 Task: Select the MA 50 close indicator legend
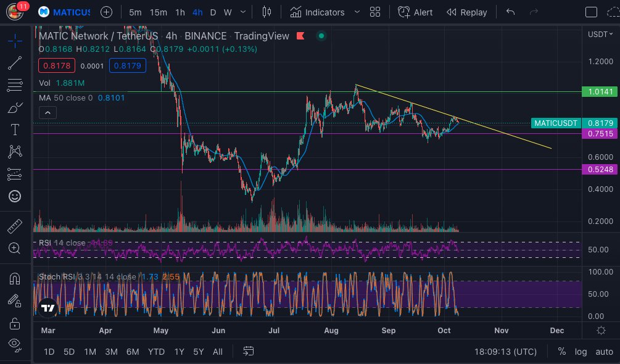coord(81,97)
